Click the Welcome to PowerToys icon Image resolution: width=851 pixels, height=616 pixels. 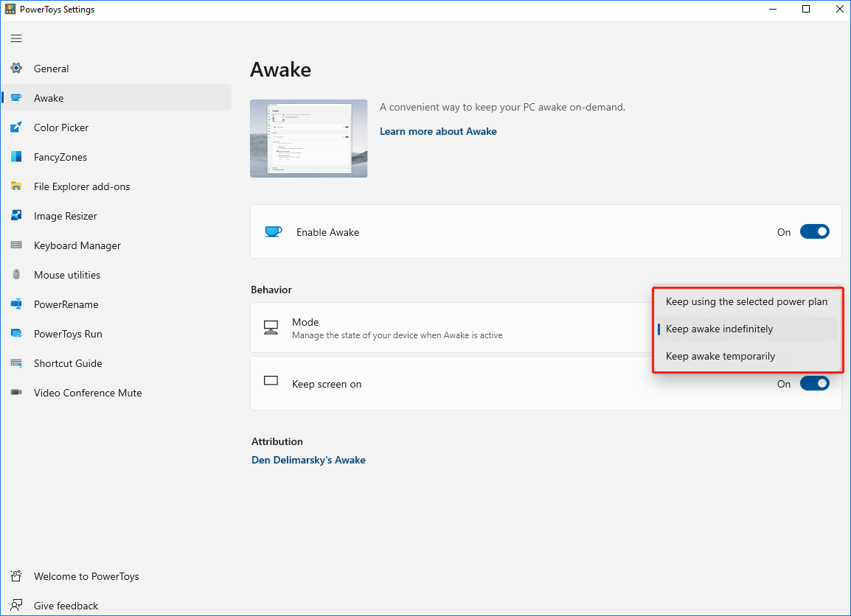pyautogui.click(x=16, y=576)
